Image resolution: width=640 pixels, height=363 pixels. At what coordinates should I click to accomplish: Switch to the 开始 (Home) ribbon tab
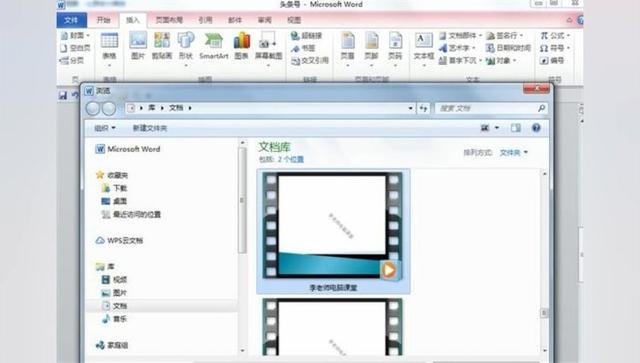[x=103, y=20]
